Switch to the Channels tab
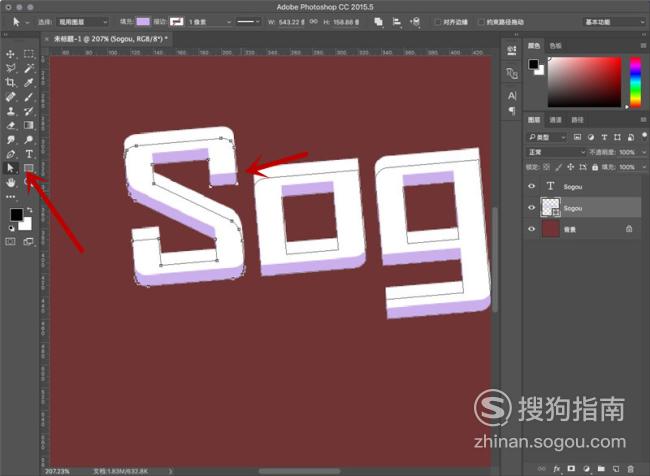This screenshot has width=650, height=476. (555, 120)
